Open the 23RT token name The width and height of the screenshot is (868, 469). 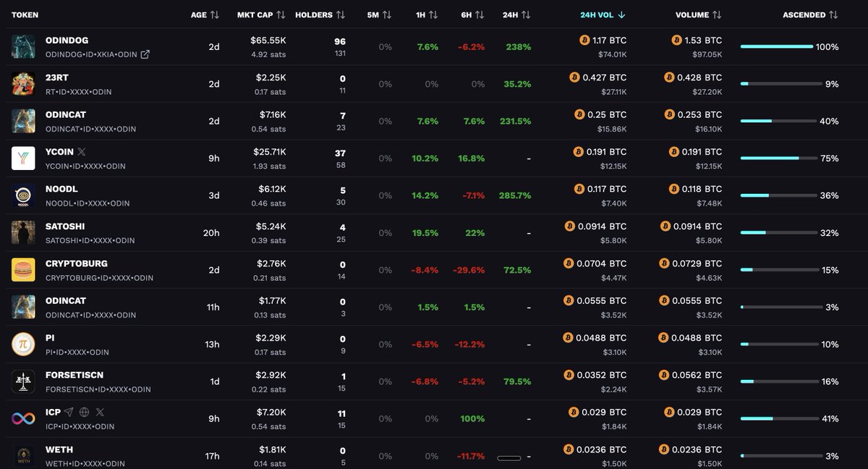[x=56, y=77]
